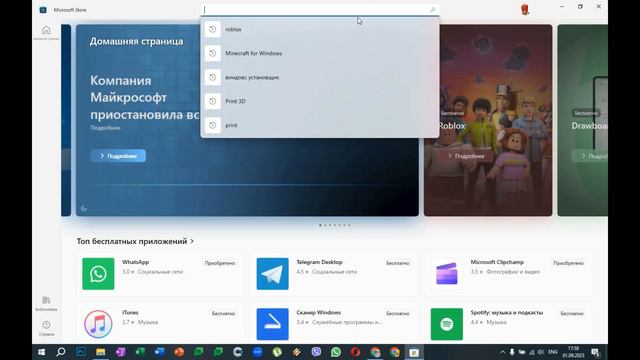Open the Help (Справка) sidebar icon
640x360 pixels.
click(x=46, y=328)
